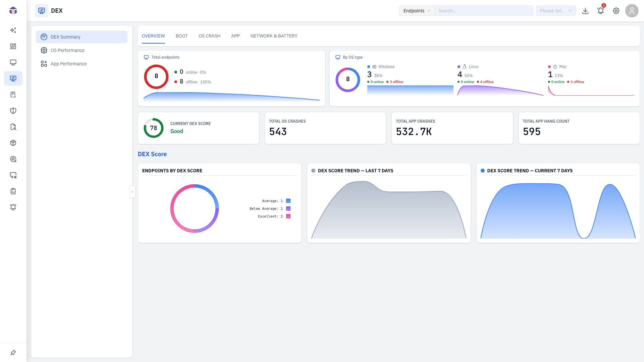
Task: Switch to the BOOT tab
Action: pyautogui.click(x=182, y=36)
